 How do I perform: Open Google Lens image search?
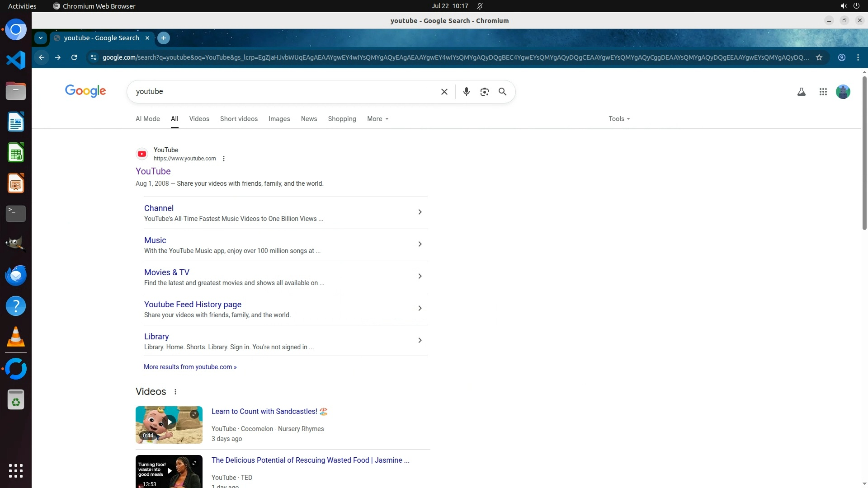(x=484, y=92)
